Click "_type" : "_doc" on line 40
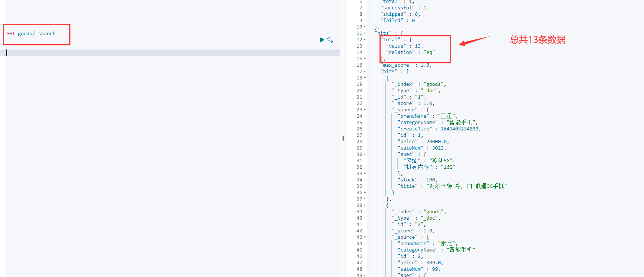Image resolution: width=644 pixels, height=277 pixels. [416, 218]
